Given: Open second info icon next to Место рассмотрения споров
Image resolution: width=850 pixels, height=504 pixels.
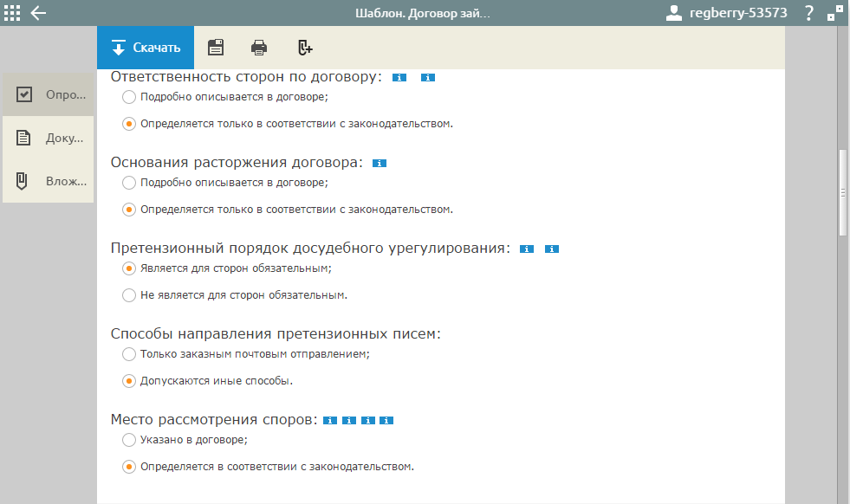Looking at the screenshot, I should 349,421.
